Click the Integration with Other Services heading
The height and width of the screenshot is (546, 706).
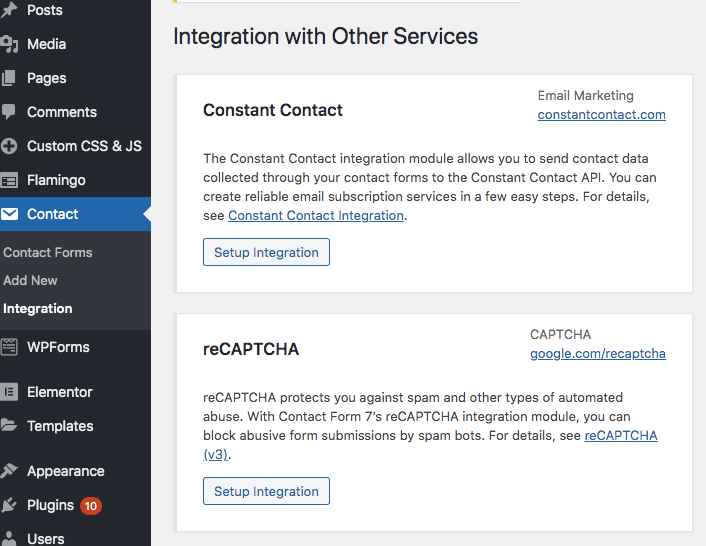326,36
